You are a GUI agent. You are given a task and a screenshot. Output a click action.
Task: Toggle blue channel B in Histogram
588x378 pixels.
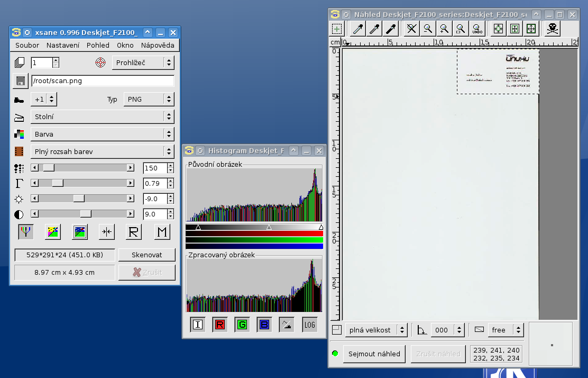coord(264,325)
